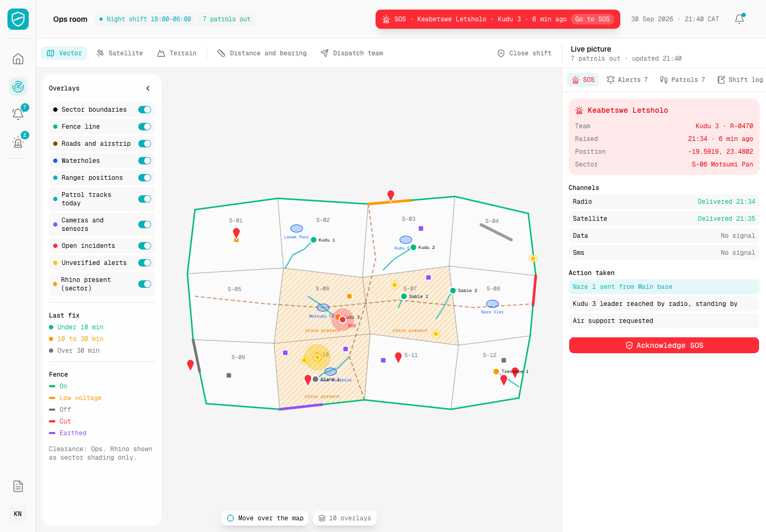Click the red incident pin in S-01

point(237,232)
